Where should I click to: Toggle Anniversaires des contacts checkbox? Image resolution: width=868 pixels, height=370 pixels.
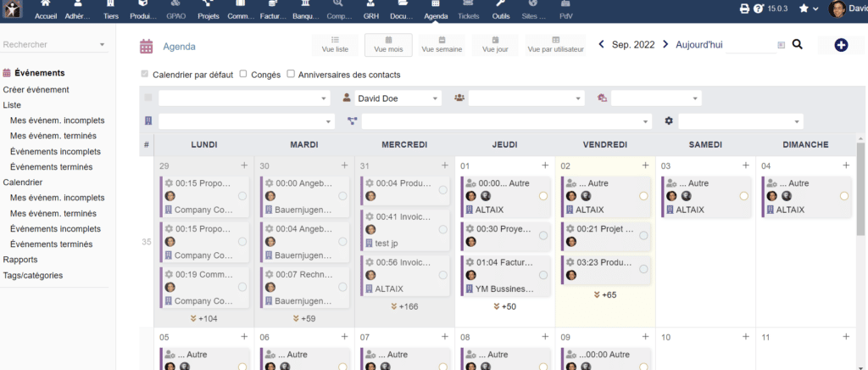291,74
